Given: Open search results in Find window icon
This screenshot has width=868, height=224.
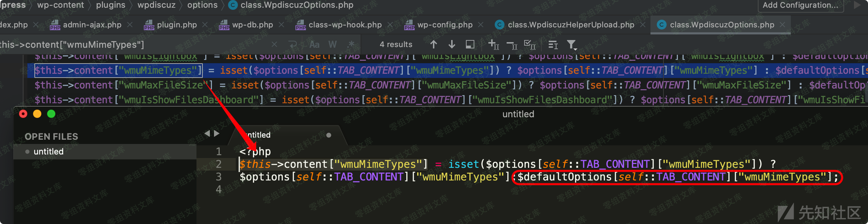Looking at the screenshot, I should [470, 45].
